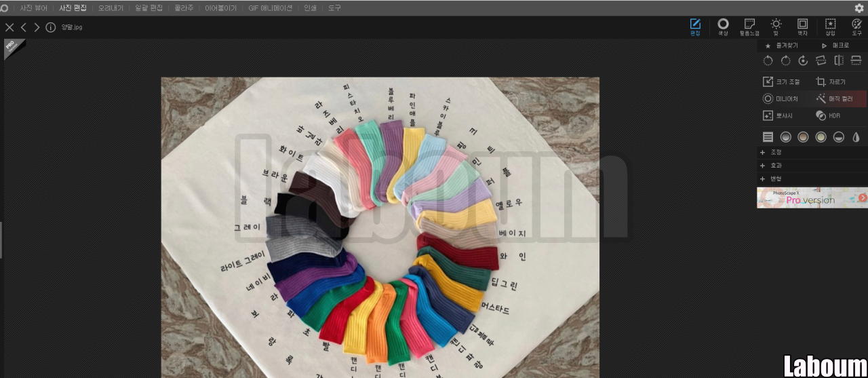This screenshot has height=378, width=868.
Task: Go to the previous photo arrow
Action: pos(24,27)
